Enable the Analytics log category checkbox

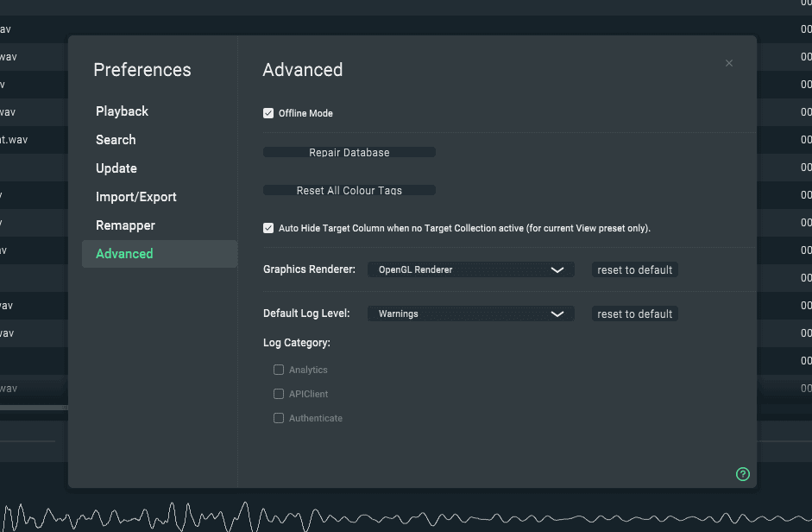[x=279, y=370]
